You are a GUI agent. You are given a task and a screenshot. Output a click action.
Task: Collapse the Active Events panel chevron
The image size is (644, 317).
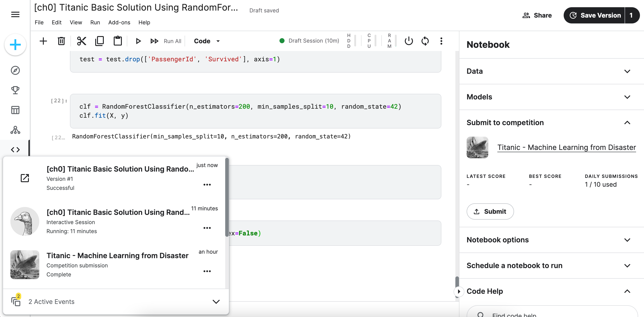pyautogui.click(x=216, y=301)
